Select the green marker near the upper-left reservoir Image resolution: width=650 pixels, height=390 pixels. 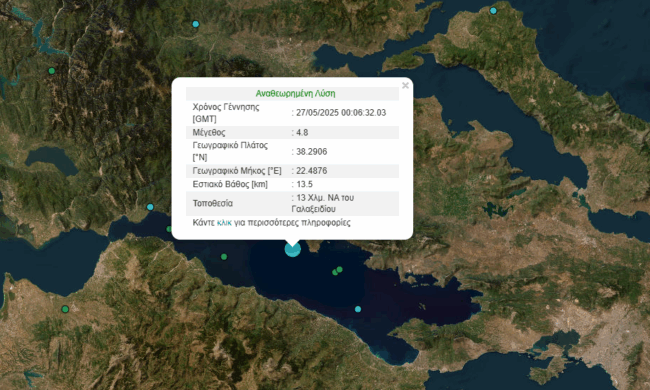[52, 71]
